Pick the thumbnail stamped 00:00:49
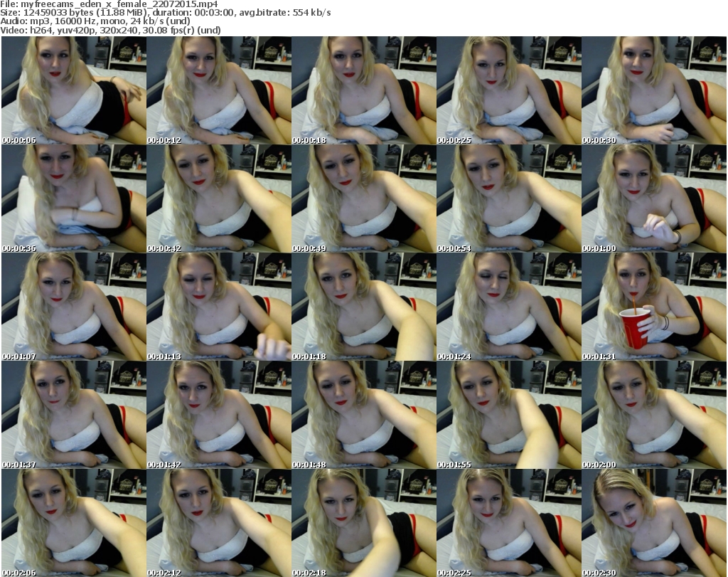The height and width of the screenshot is (577, 728). [364, 198]
